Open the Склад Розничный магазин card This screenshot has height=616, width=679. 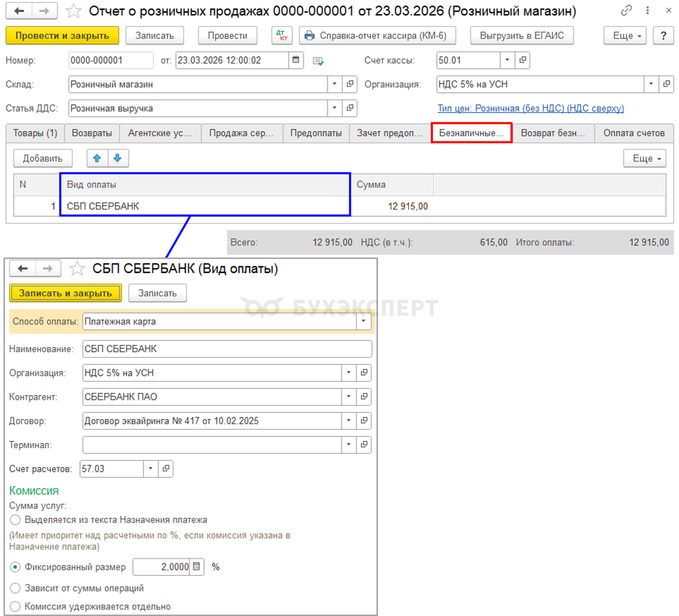point(350,84)
